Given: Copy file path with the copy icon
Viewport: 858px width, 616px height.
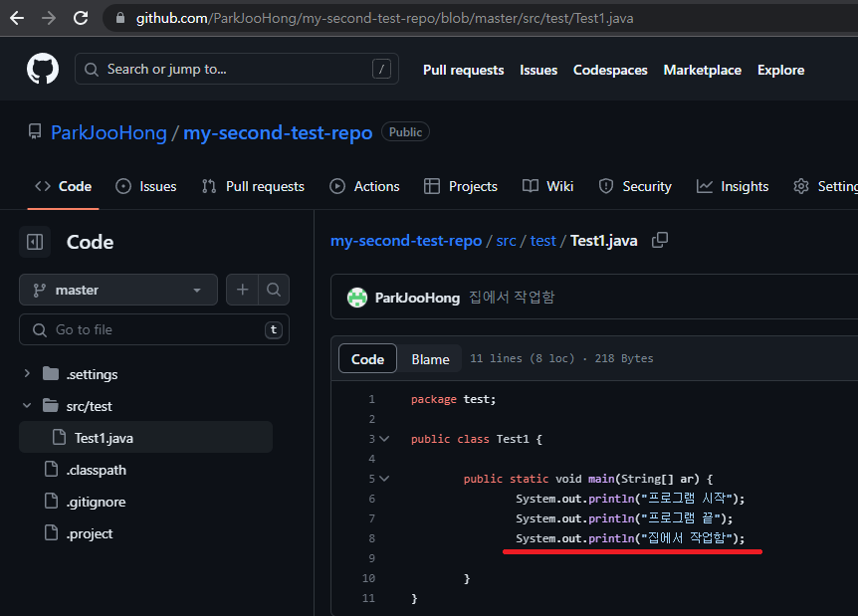Looking at the screenshot, I should pos(660,240).
